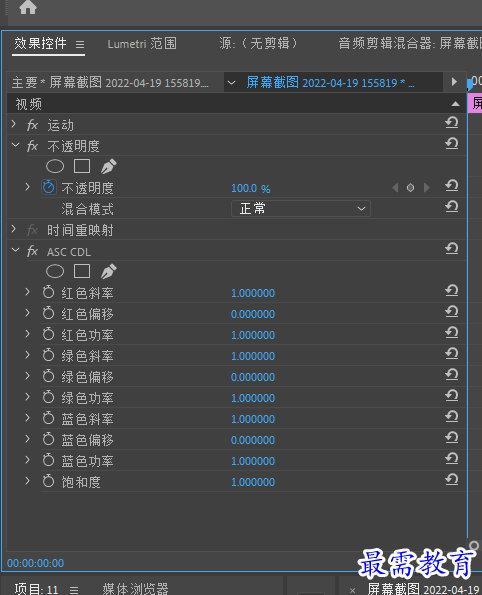Image resolution: width=482 pixels, height=595 pixels.
Task: Edit the 饱和度 value 1.000000
Action: 253,482
